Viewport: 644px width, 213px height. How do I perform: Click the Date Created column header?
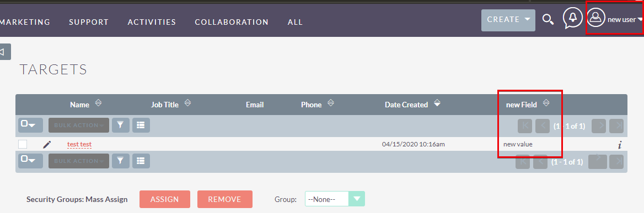pos(406,105)
